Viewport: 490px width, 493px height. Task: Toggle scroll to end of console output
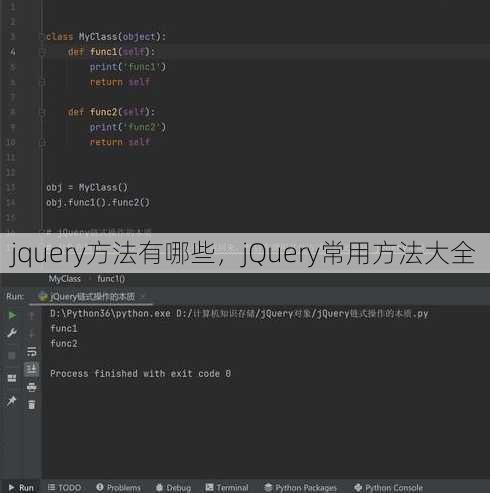pos(32,369)
